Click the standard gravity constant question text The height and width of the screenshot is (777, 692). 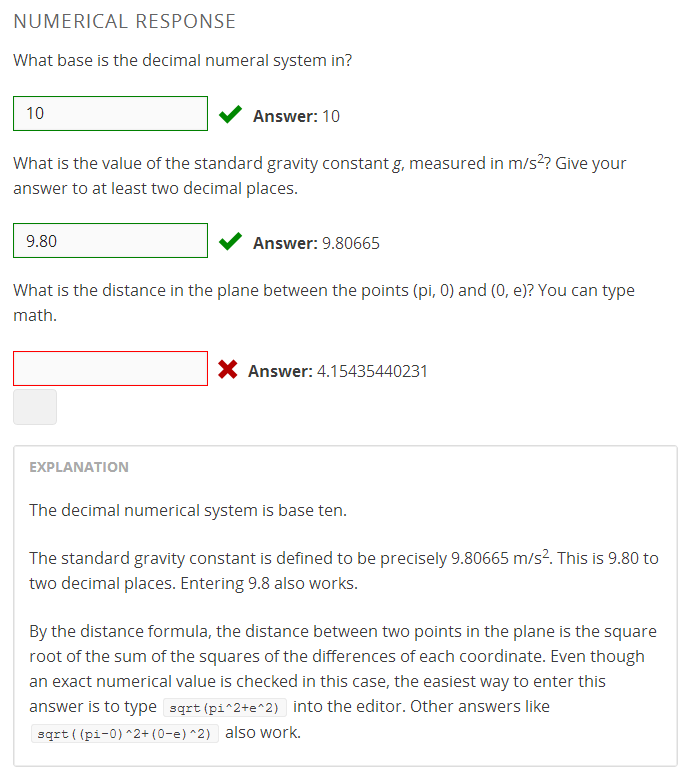coord(320,175)
